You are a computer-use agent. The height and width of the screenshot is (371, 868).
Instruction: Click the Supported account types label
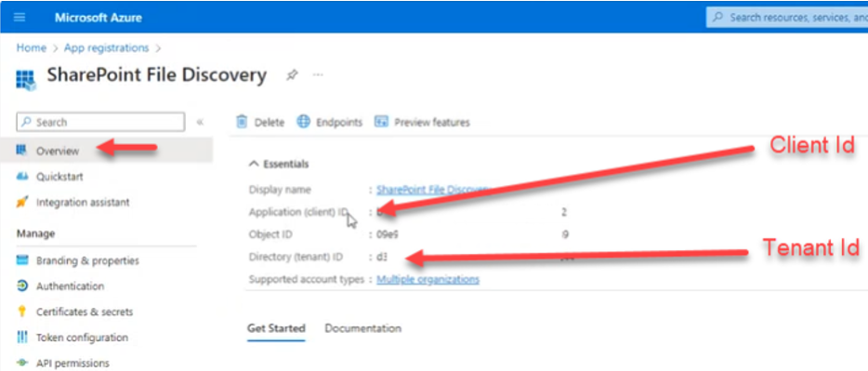coord(308,280)
